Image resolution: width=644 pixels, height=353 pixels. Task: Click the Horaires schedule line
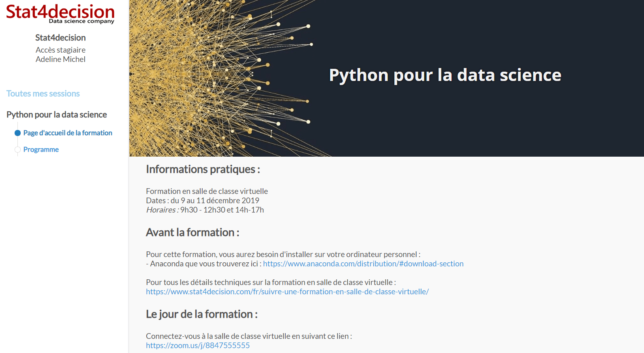pos(205,210)
